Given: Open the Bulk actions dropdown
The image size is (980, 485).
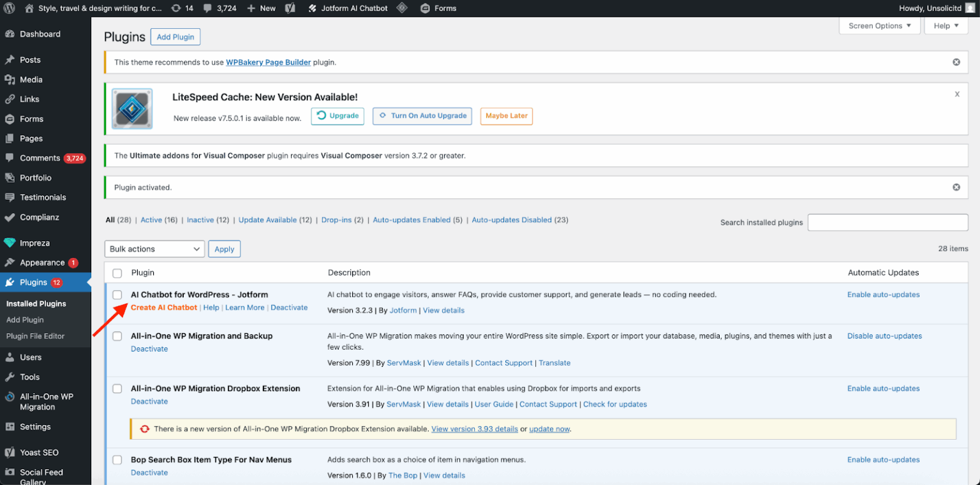Looking at the screenshot, I should coord(154,249).
